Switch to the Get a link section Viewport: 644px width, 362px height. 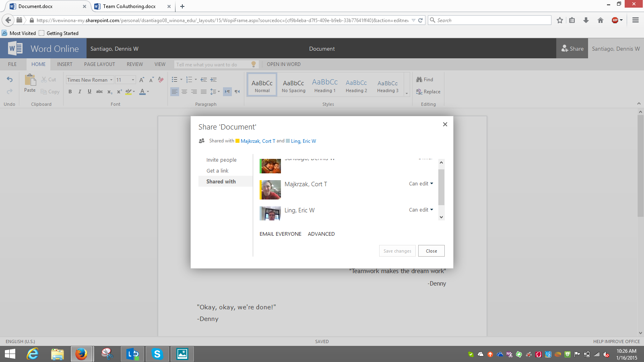coord(217,171)
